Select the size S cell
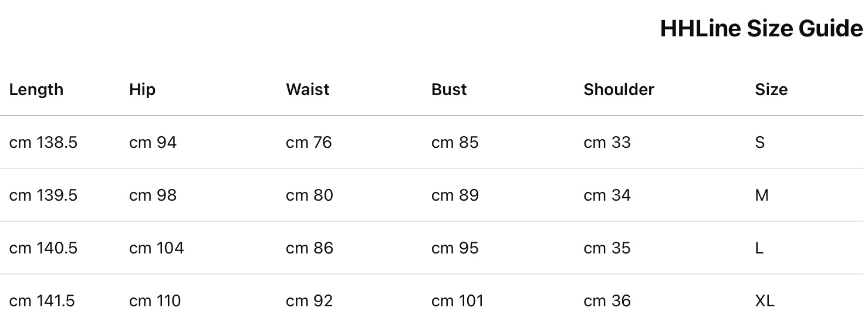The height and width of the screenshot is (328, 868). [x=760, y=143]
